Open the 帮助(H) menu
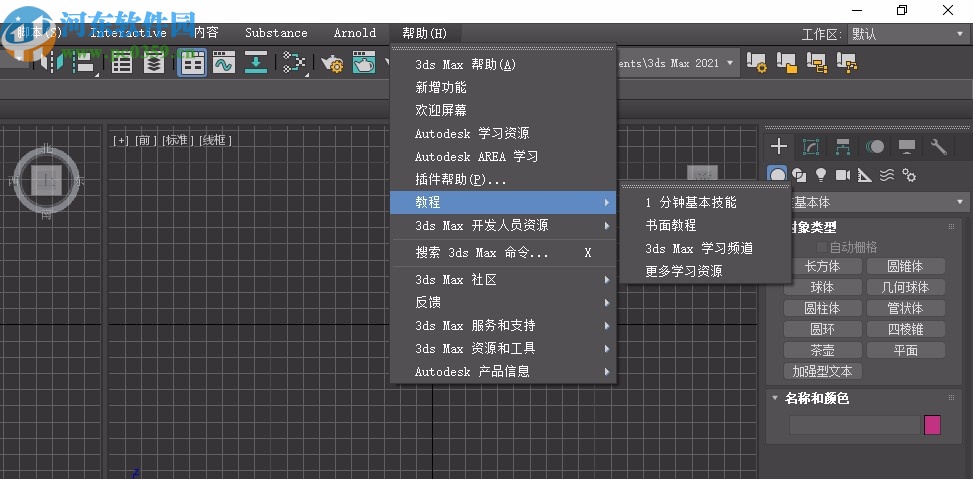This screenshot has width=973, height=479. (424, 33)
